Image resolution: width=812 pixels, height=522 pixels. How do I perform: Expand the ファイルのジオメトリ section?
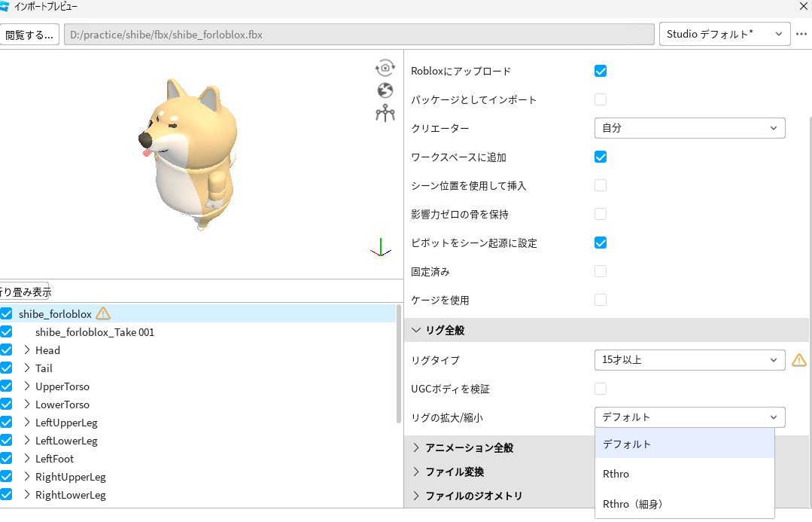416,496
